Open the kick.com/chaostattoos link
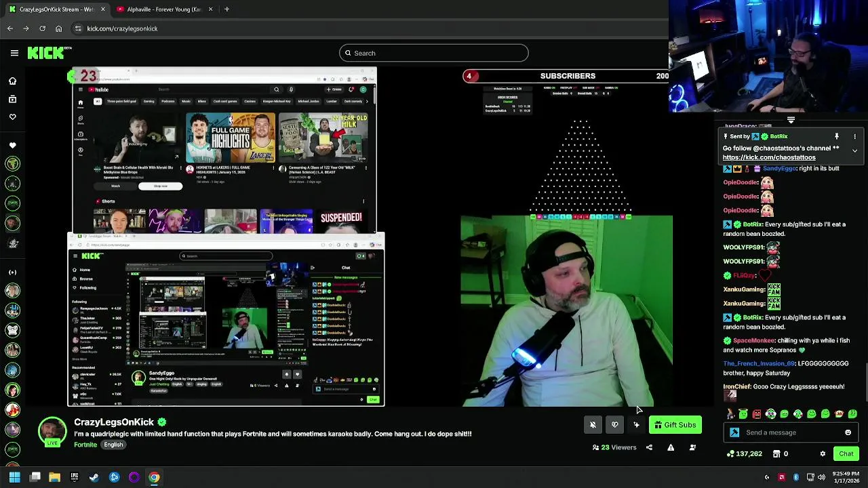Viewport: 868px width, 488px height. (x=769, y=157)
